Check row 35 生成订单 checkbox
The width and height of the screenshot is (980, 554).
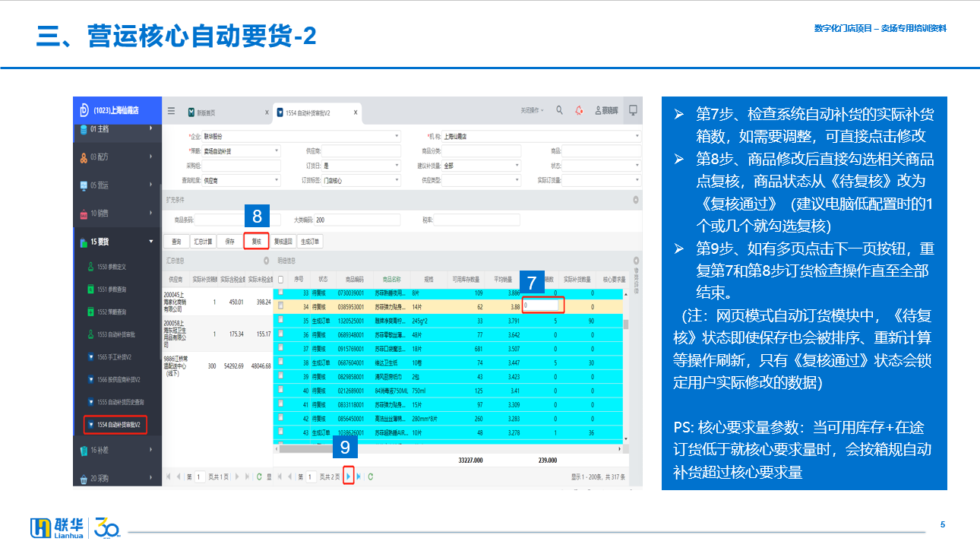pos(280,321)
